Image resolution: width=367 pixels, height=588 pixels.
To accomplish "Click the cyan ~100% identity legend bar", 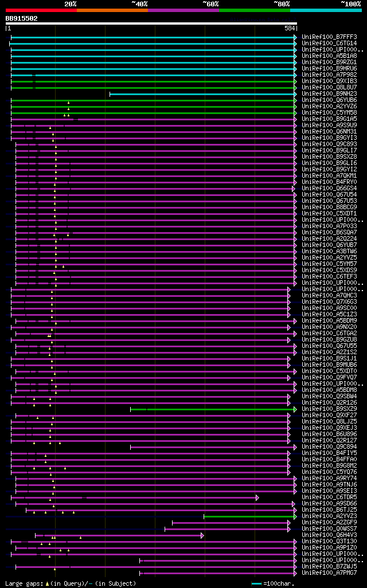I will click(326, 10).
